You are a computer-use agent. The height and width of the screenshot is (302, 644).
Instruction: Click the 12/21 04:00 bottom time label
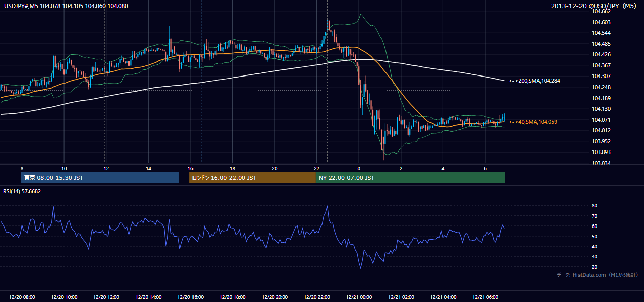[443, 297]
